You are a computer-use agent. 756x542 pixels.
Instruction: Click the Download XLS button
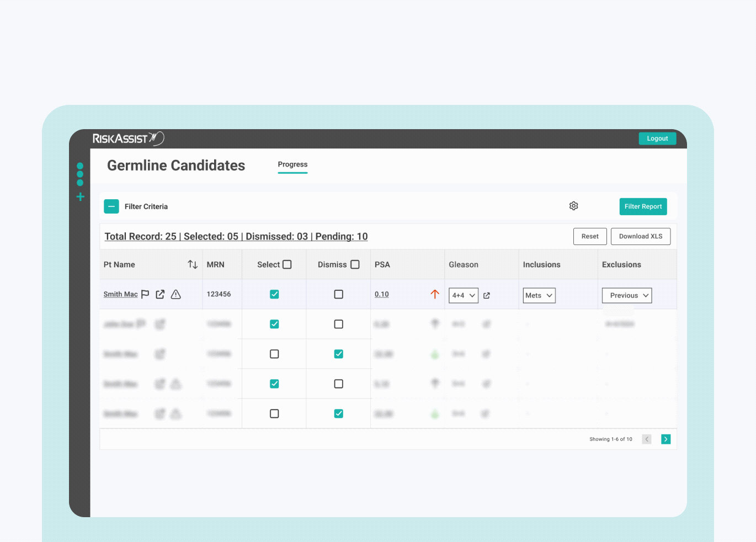[641, 236]
